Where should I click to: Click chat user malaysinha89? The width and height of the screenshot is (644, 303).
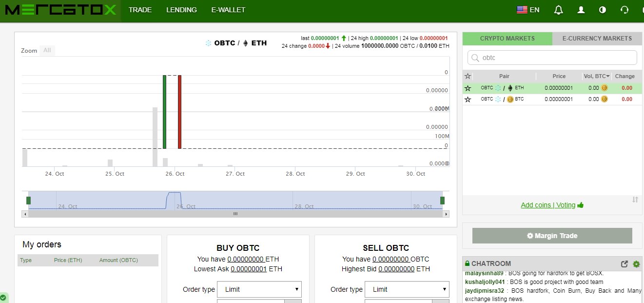[x=484, y=273]
